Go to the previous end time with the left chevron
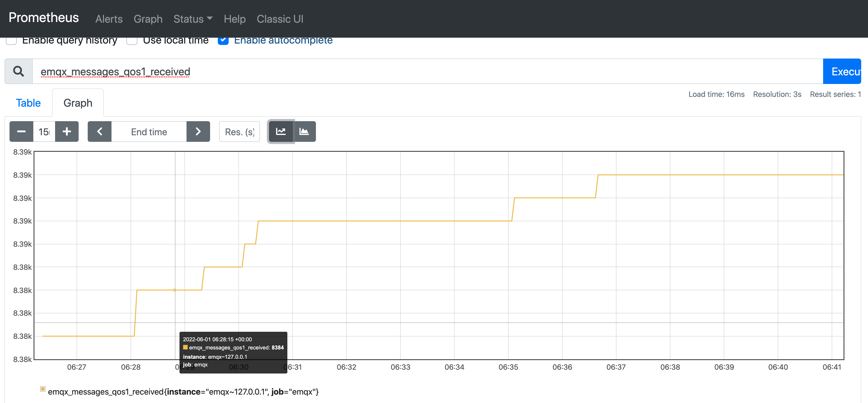868x403 pixels. 99,132
